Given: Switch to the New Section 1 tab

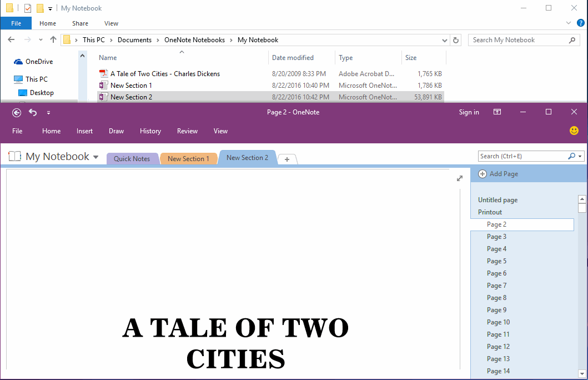Looking at the screenshot, I should pos(188,159).
